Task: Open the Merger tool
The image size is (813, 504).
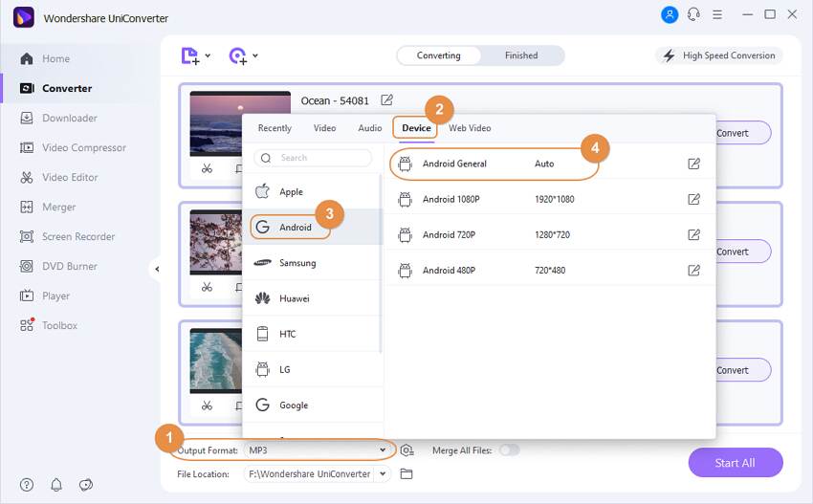Action: tap(47, 207)
